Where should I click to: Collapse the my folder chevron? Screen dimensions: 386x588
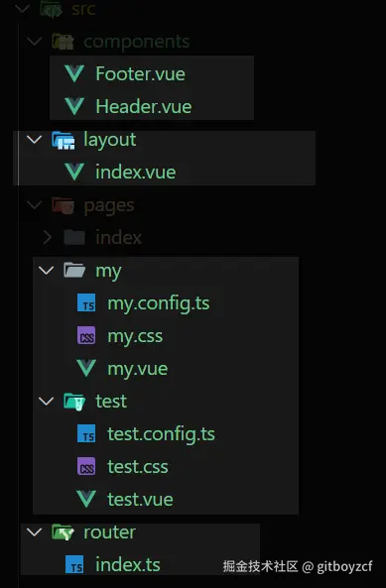pyautogui.click(x=46, y=271)
